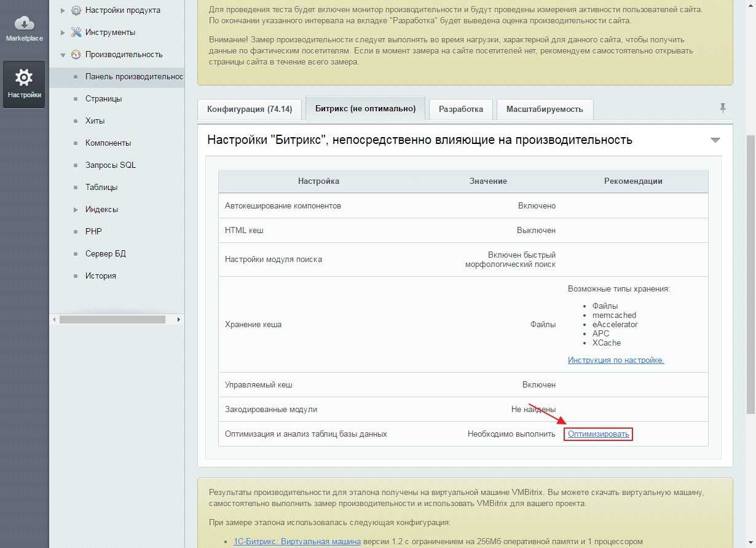The height and width of the screenshot is (548, 756).
Task: Collapse the Настройки Битрикс section arrow
Action: point(715,140)
